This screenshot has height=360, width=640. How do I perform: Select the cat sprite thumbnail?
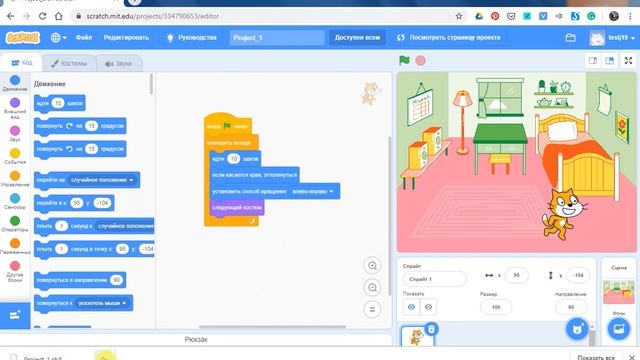[416, 337]
